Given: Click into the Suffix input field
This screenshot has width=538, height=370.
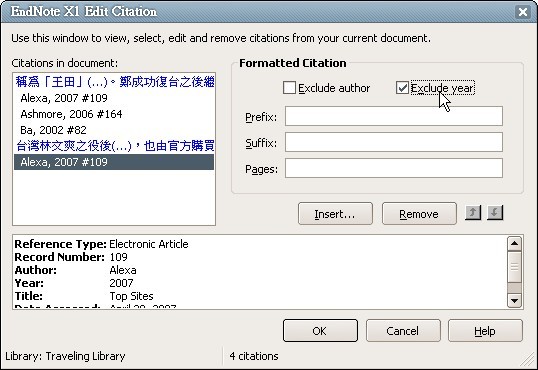Looking at the screenshot, I should [x=394, y=142].
